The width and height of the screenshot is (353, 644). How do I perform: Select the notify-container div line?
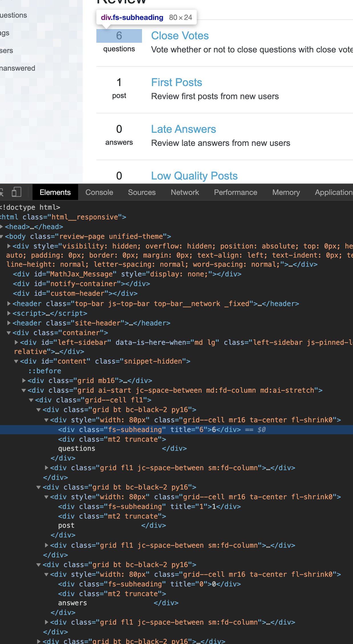(82, 284)
